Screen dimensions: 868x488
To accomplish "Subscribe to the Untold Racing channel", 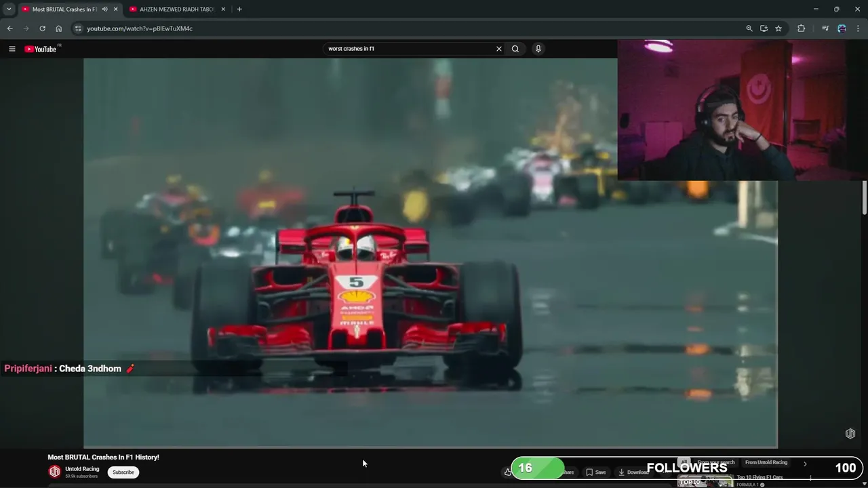I will (x=123, y=472).
